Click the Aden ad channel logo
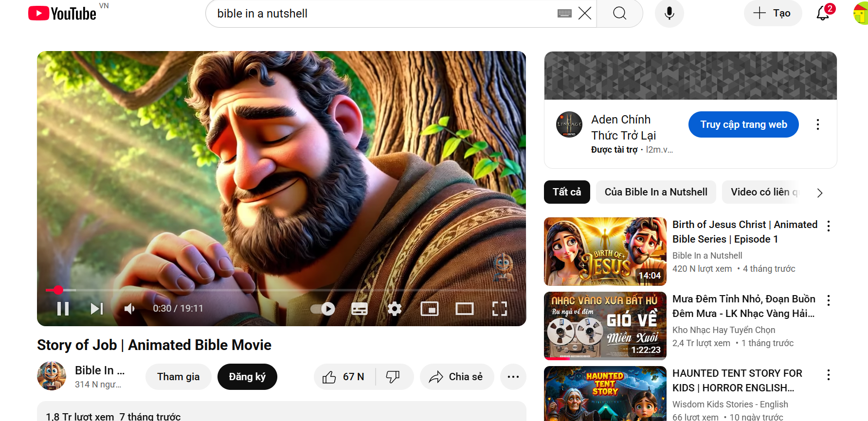 569,124
